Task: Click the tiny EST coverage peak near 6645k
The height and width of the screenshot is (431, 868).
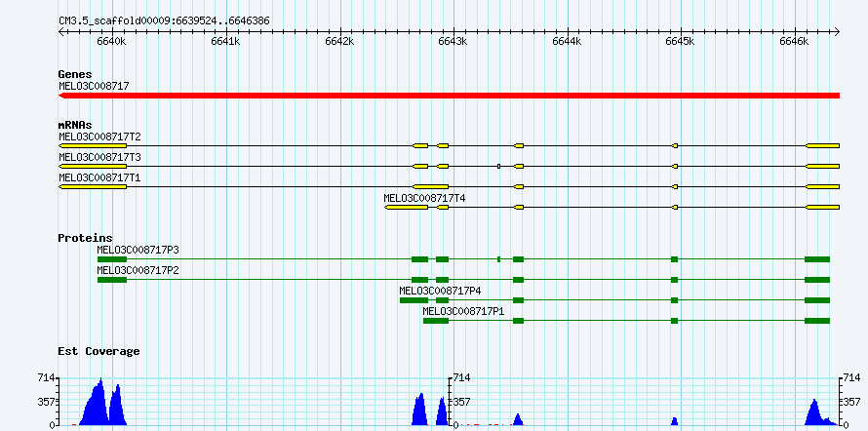Action: 674,421
